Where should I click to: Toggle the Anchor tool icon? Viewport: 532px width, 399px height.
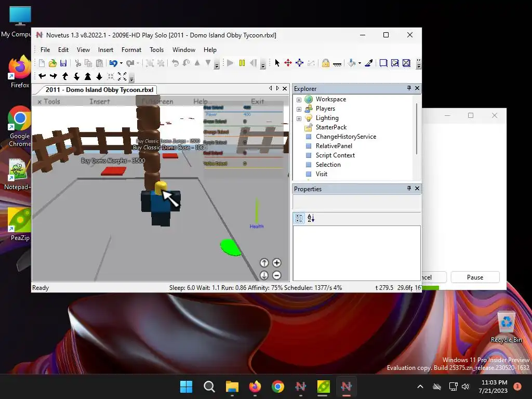[337, 64]
